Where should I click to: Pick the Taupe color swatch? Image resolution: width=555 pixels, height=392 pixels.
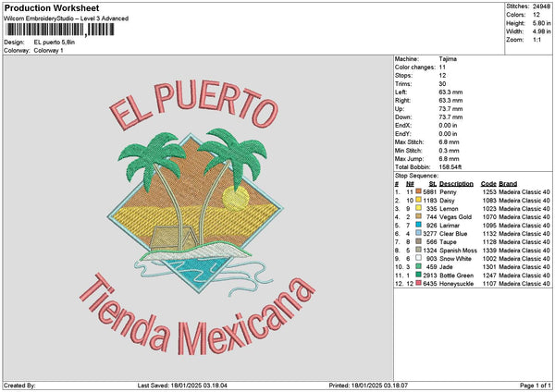418,241
